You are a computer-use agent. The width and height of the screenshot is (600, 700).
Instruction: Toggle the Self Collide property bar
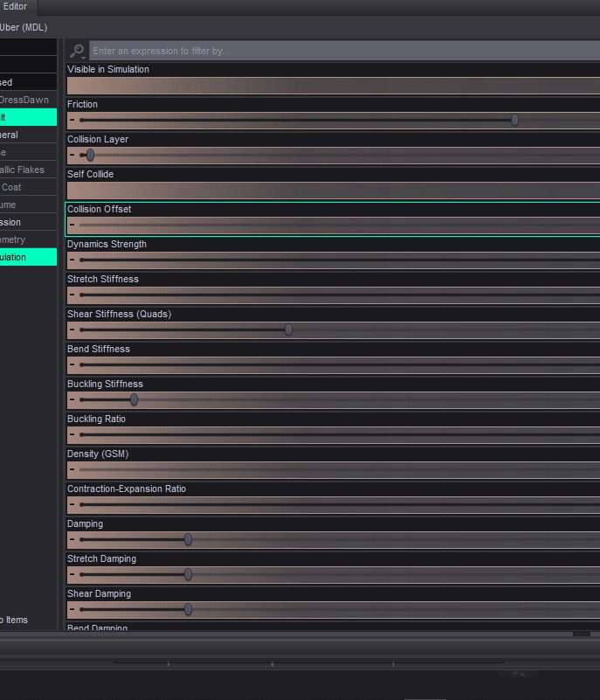pyautogui.click(x=334, y=191)
